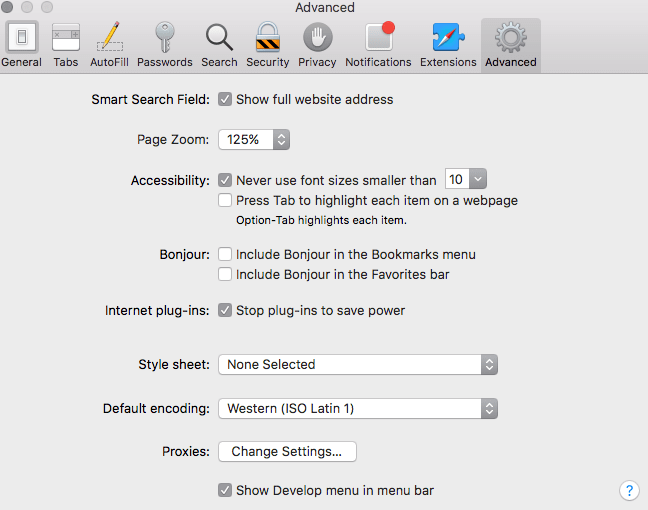Disable Show Develop menu in menu bar
Viewport: 648px width, 510px height.
226,490
